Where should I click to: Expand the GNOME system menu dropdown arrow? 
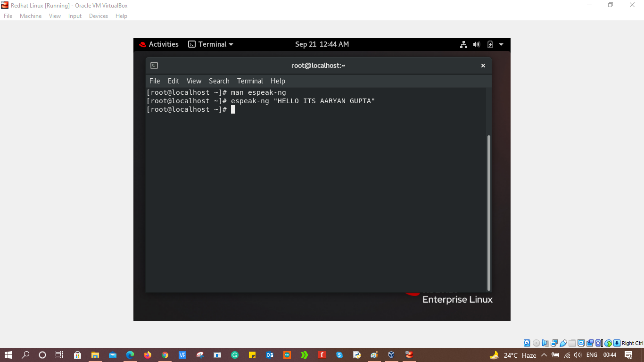[501, 44]
